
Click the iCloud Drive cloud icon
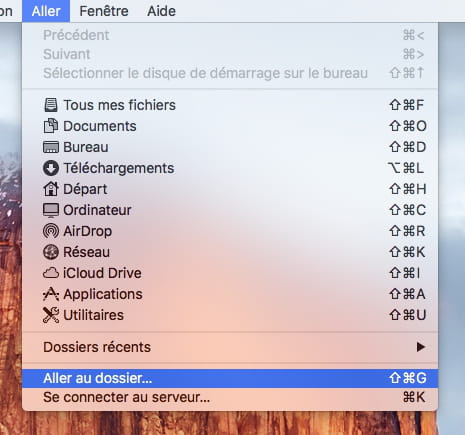51,273
